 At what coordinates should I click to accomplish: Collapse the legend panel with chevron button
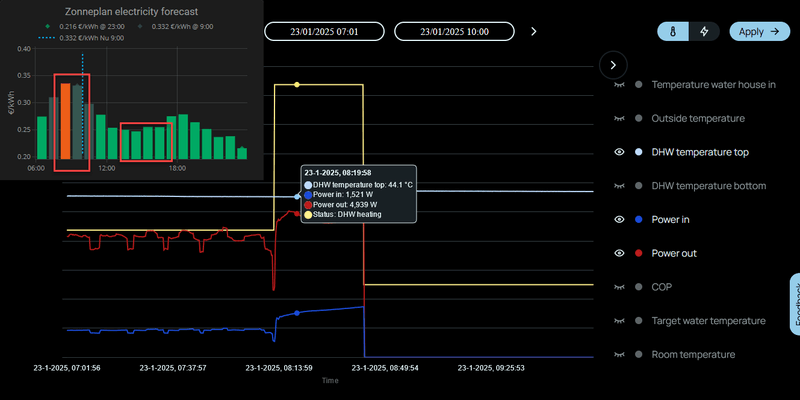click(613, 65)
